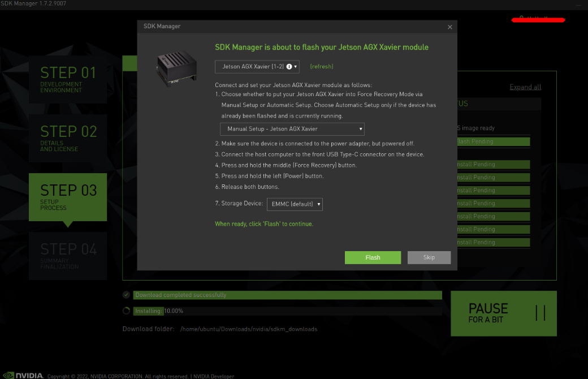Click the Skip button in dialog
Screen dimensions: 588x379
coord(429,257)
